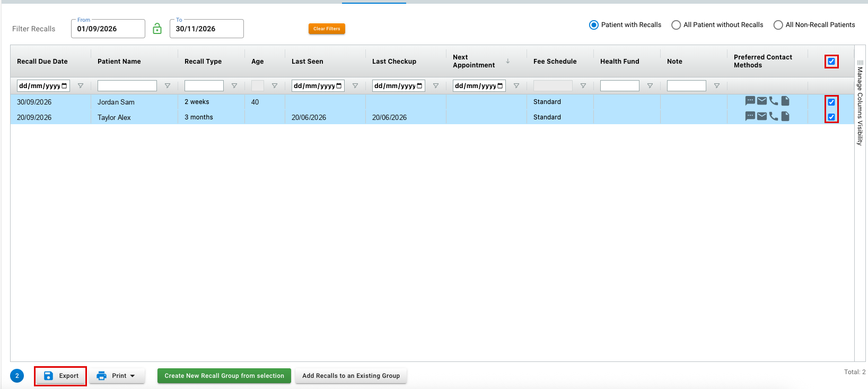Click the Export button
The image size is (868, 389).
pyautogui.click(x=61, y=376)
